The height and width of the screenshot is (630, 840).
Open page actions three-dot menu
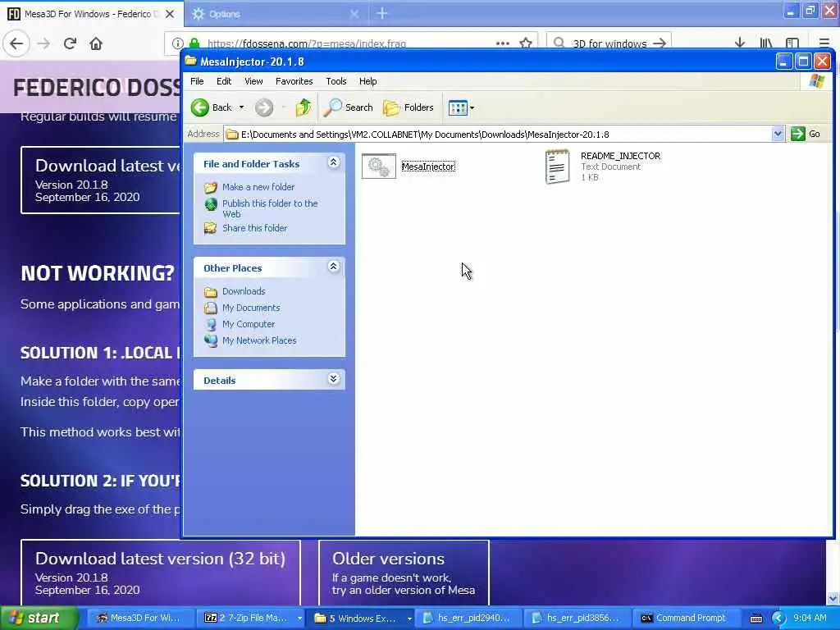(503, 43)
